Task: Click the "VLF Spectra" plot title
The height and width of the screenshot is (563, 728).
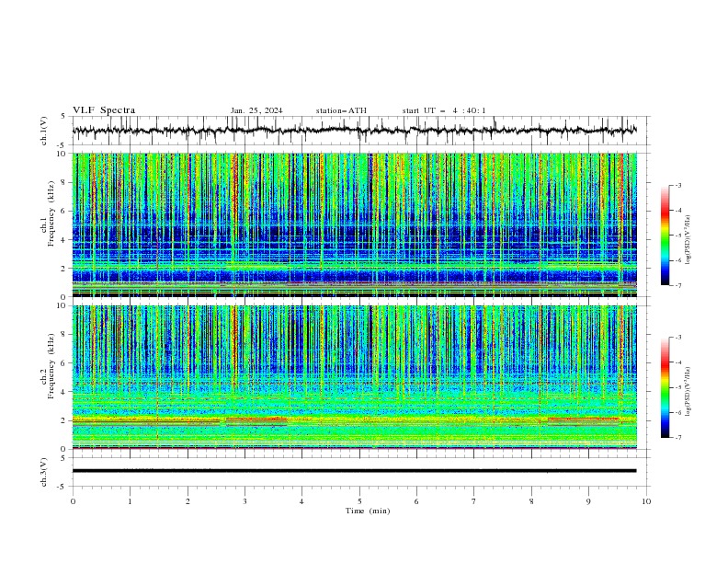Action: (x=104, y=110)
